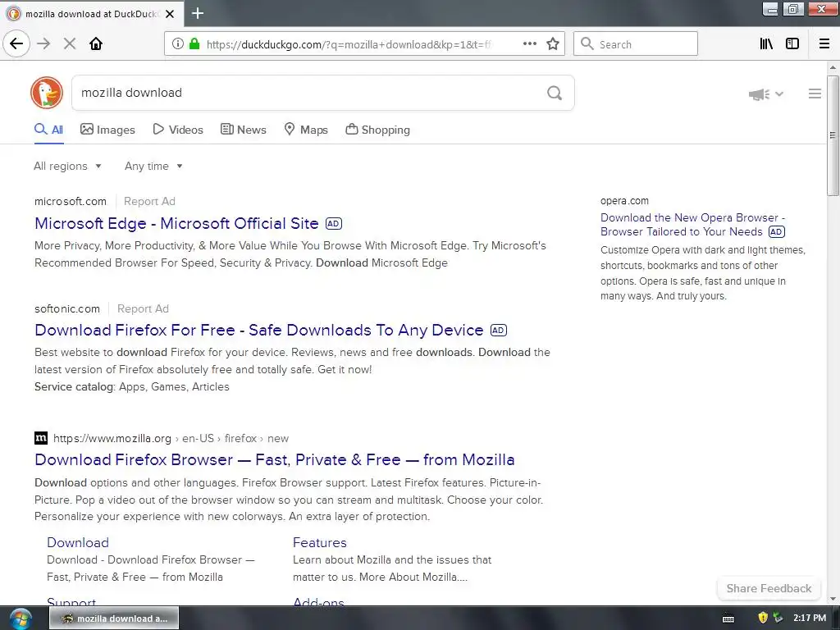The width and height of the screenshot is (840, 630).
Task: Open DuckDuckGo side hamburger menu
Action: tap(815, 94)
